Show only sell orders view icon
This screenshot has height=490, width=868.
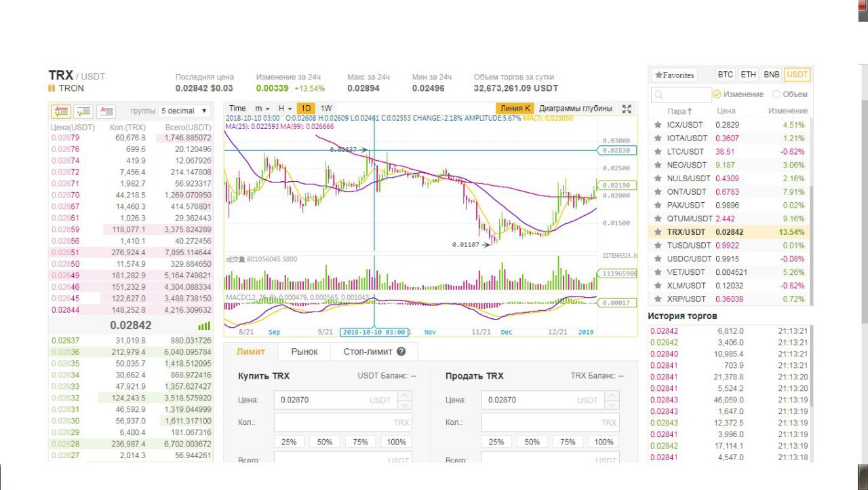tap(106, 111)
